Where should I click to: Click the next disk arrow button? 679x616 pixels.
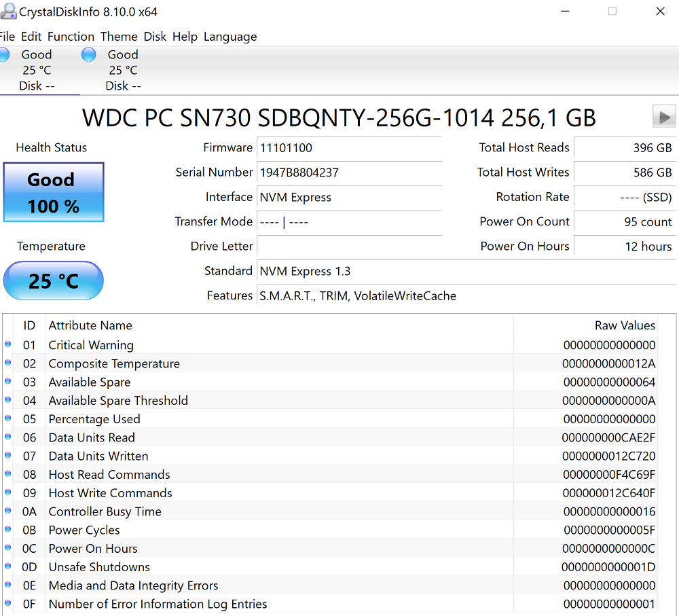coord(663,116)
